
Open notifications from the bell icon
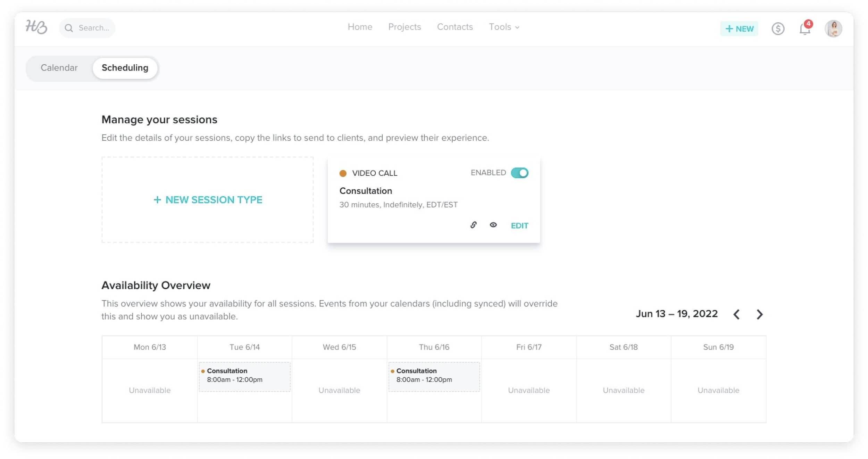pos(804,30)
